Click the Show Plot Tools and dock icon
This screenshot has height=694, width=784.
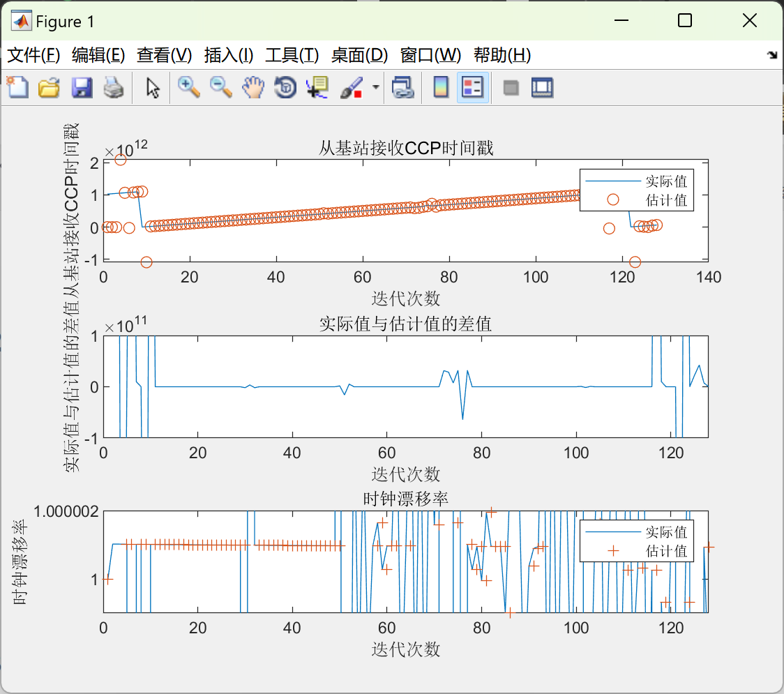(x=542, y=87)
